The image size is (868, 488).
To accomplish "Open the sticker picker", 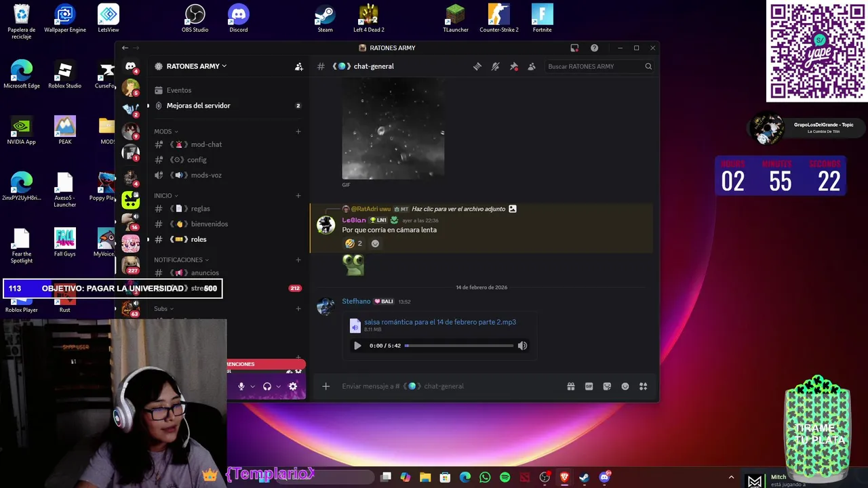I will 607,386.
